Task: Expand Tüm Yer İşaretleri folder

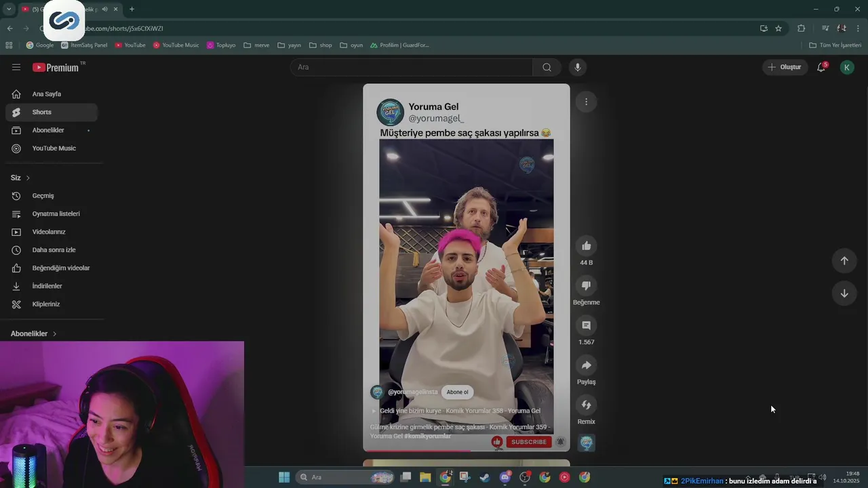Action: pos(835,45)
